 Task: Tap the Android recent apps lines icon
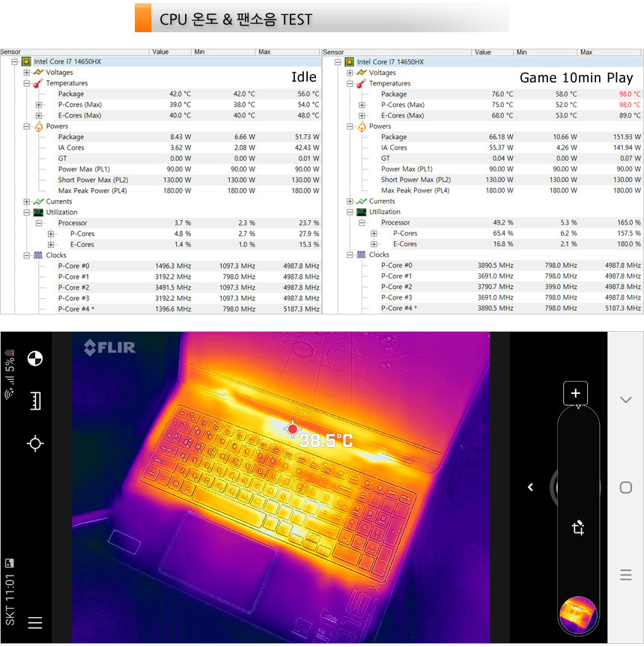pyautogui.click(x=625, y=575)
